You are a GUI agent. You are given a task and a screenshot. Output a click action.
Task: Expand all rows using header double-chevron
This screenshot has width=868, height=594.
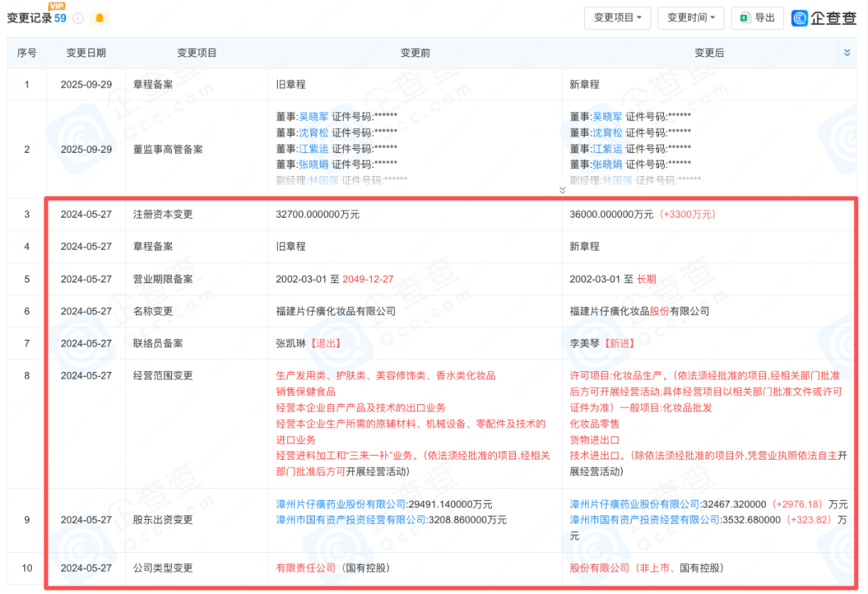pos(846,53)
